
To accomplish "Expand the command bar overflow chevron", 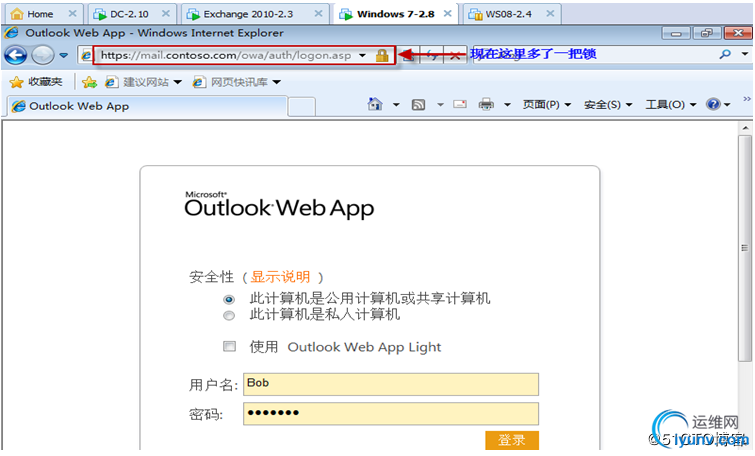I will coord(747,99).
